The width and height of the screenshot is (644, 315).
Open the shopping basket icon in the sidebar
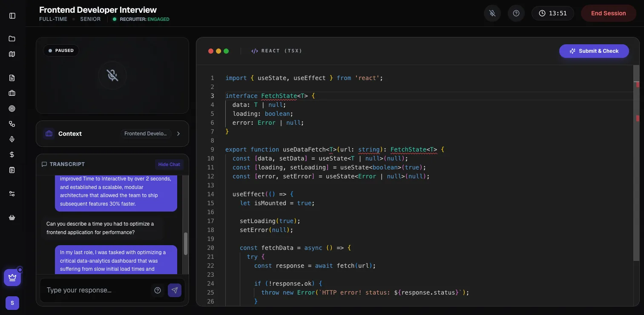tap(12, 218)
